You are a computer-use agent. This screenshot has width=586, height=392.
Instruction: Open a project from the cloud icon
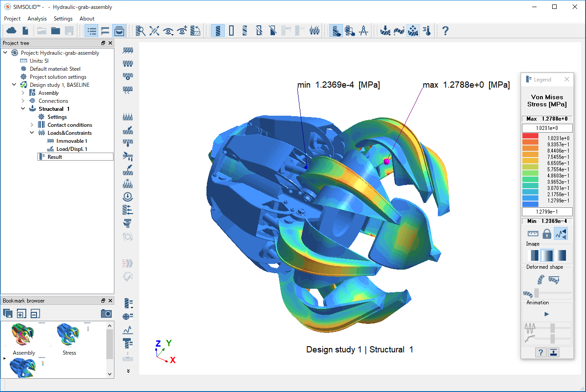pyautogui.click(x=11, y=30)
